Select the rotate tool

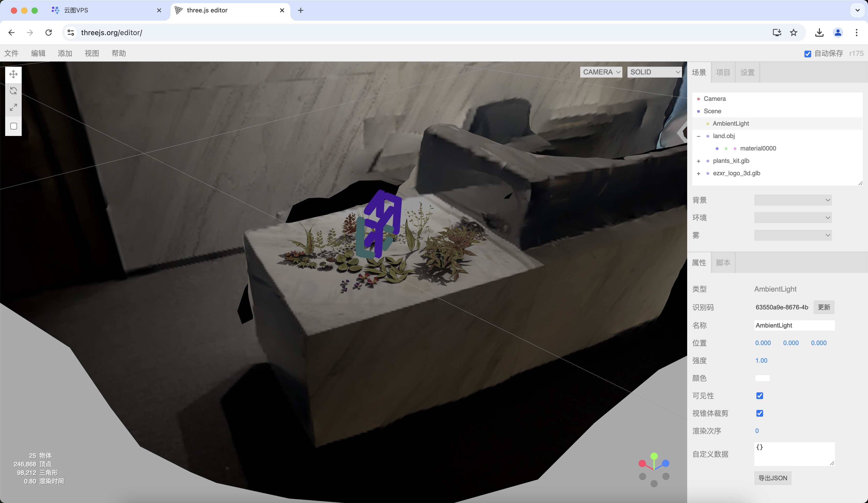click(x=13, y=91)
